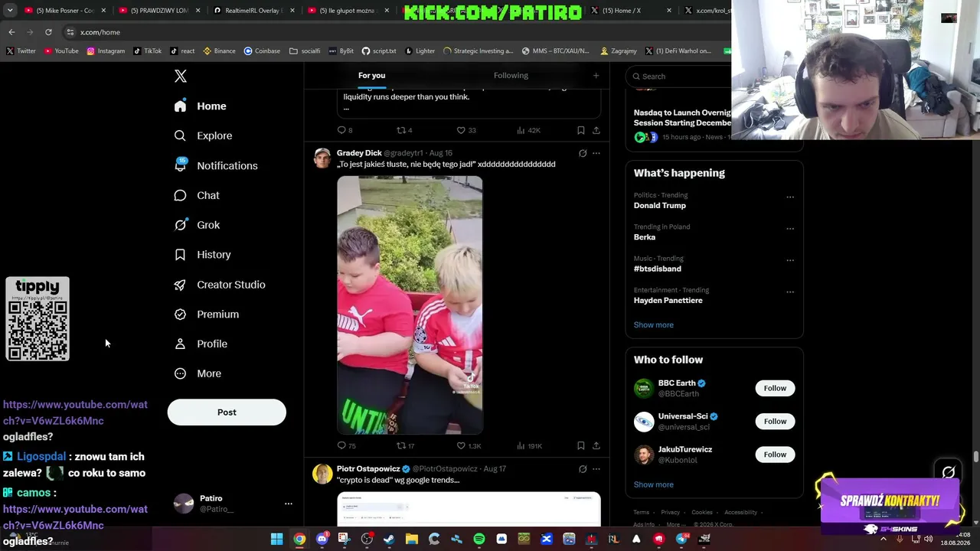
Task: Switch to the Following tab
Action: coord(511,75)
